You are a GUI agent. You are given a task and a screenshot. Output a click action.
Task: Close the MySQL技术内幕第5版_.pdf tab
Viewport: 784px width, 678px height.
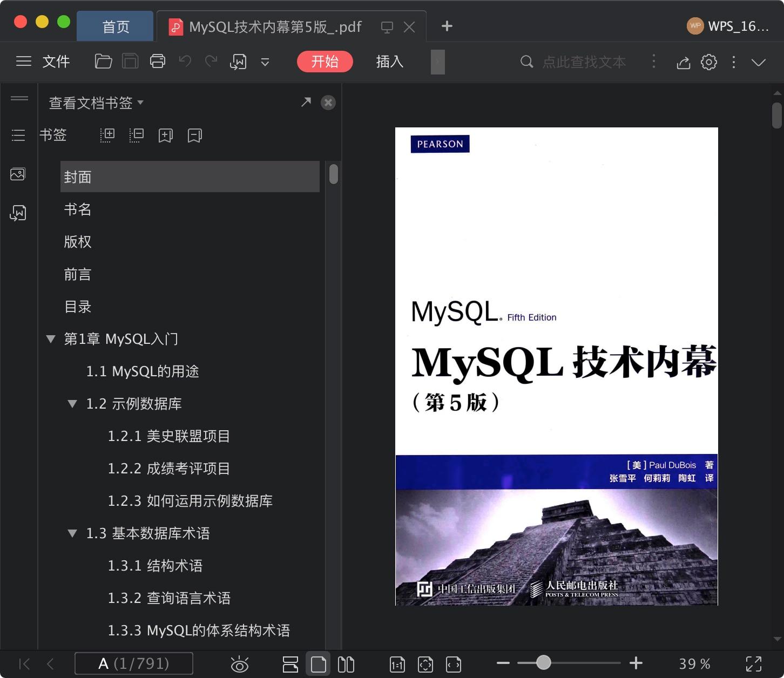[409, 27]
